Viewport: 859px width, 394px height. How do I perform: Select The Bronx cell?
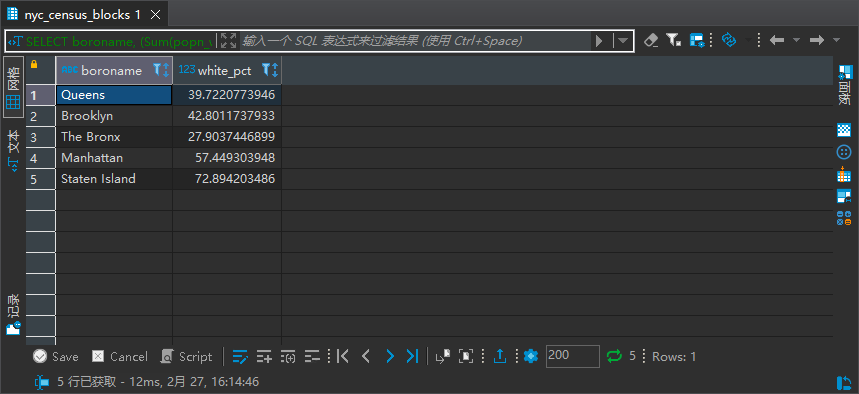(x=114, y=137)
